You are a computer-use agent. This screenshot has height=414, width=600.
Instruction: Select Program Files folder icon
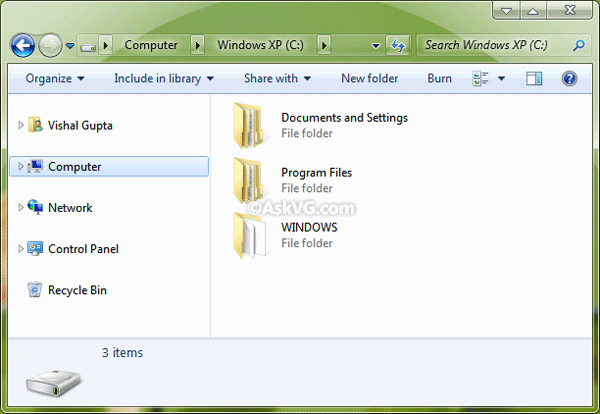(x=249, y=180)
